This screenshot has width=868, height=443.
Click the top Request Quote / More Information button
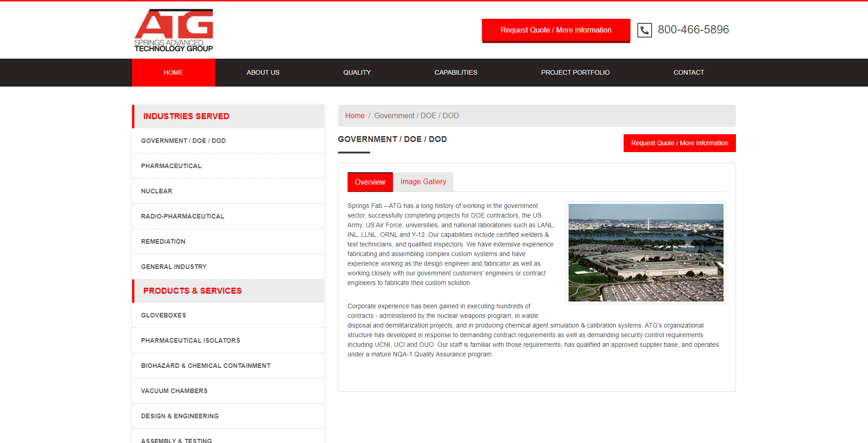pyautogui.click(x=556, y=30)
